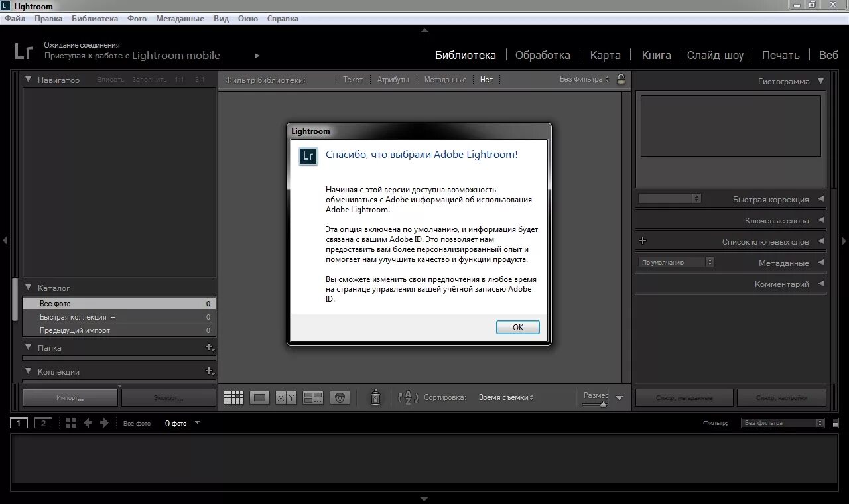Click the filmstrip grid shortcut icon
849x504 pixels.
[x=72, y=422]
